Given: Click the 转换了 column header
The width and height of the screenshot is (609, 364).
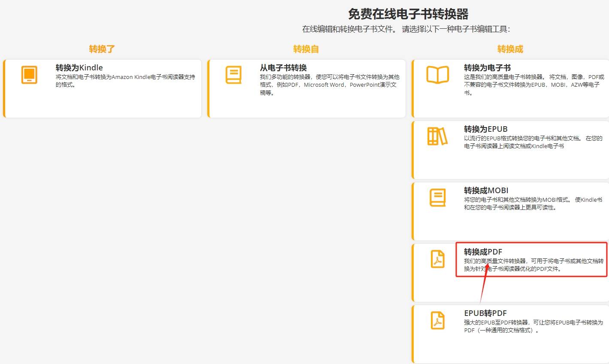Looking at the screenshot, I should tap(102, 49).
